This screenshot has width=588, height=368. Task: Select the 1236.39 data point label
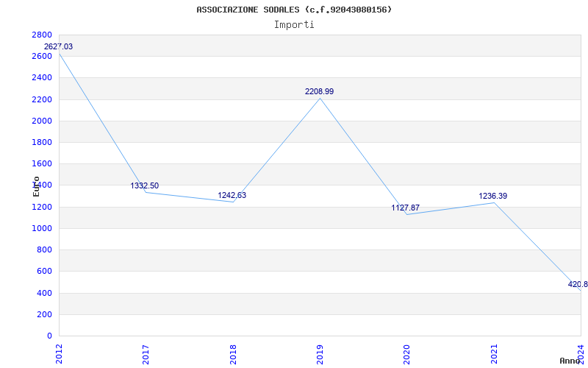[493, 196]
